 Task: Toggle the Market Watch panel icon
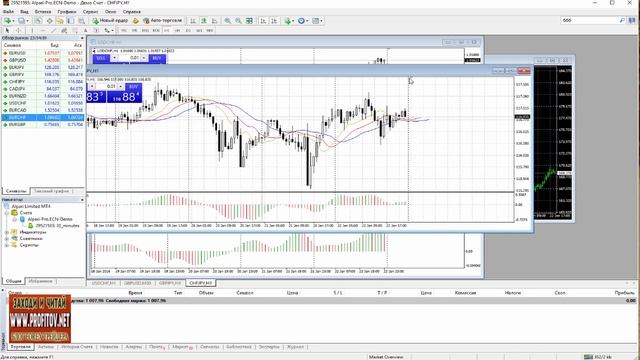pyautogui.click(x=38, y=20)
